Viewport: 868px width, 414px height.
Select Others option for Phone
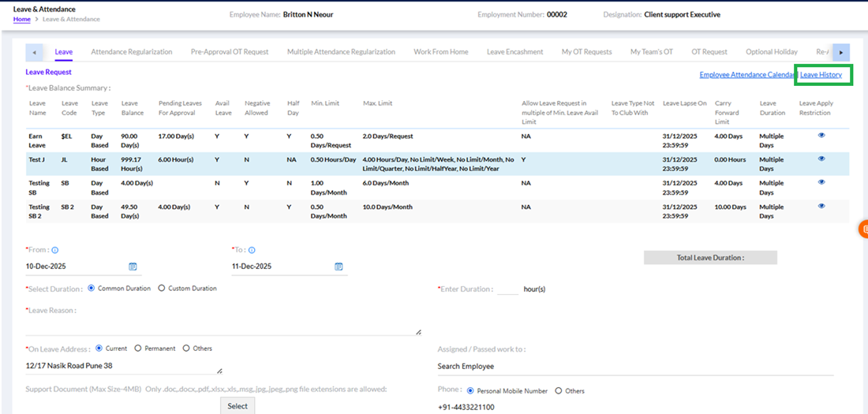pyautogui.click(x=559, y=390)
